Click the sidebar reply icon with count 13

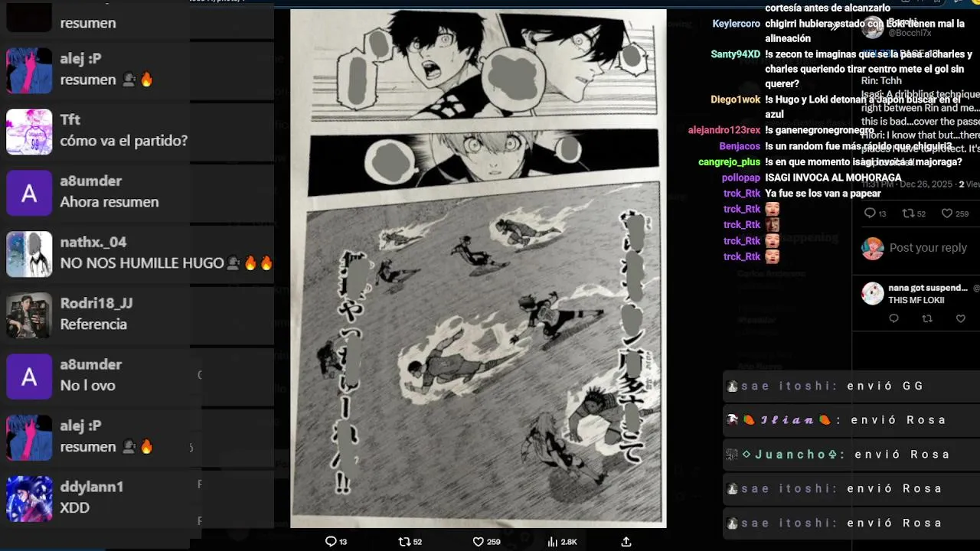870,214
